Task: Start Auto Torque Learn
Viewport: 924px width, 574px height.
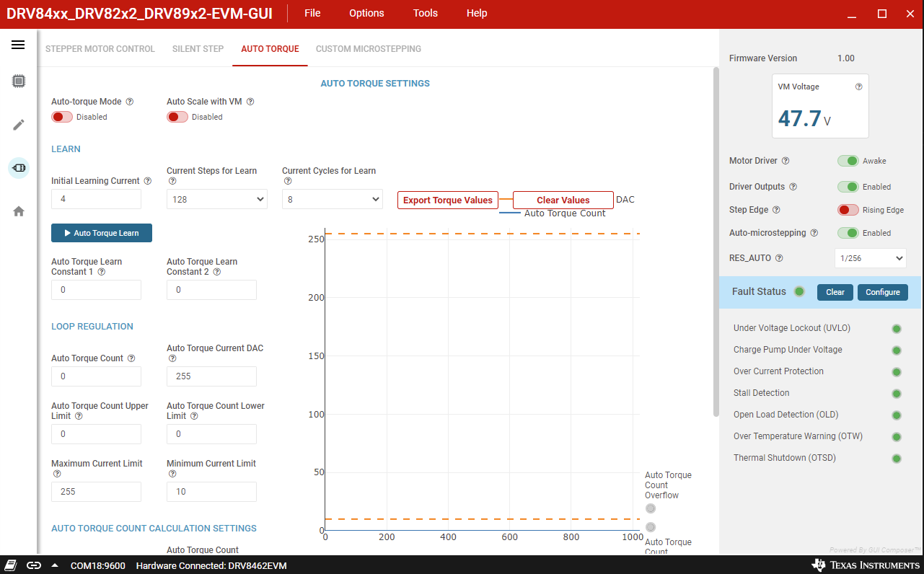Action: tap(102, 233)
